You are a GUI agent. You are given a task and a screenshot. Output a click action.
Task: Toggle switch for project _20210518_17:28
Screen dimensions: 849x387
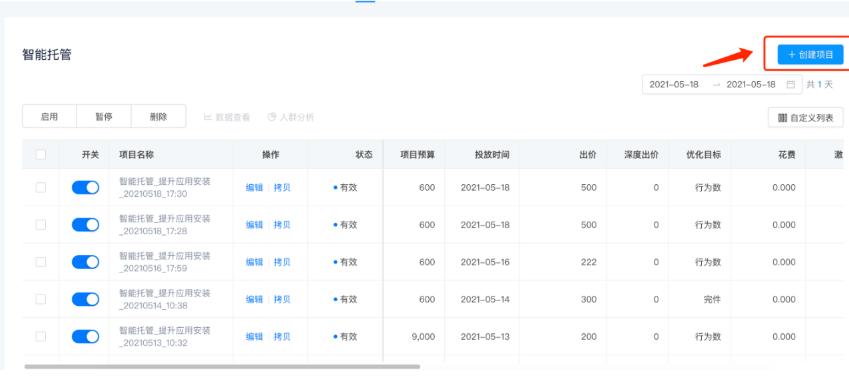pyautogui.click(x=86, y=225)
